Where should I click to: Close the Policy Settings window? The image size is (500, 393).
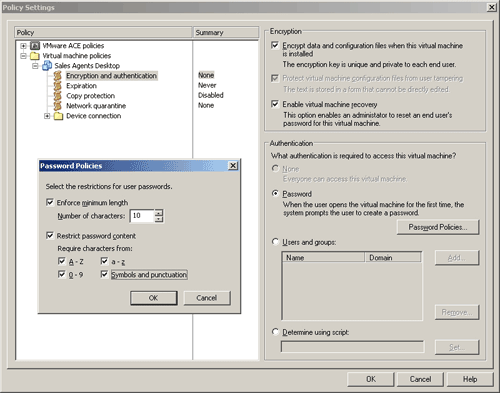tap(492, 7)
